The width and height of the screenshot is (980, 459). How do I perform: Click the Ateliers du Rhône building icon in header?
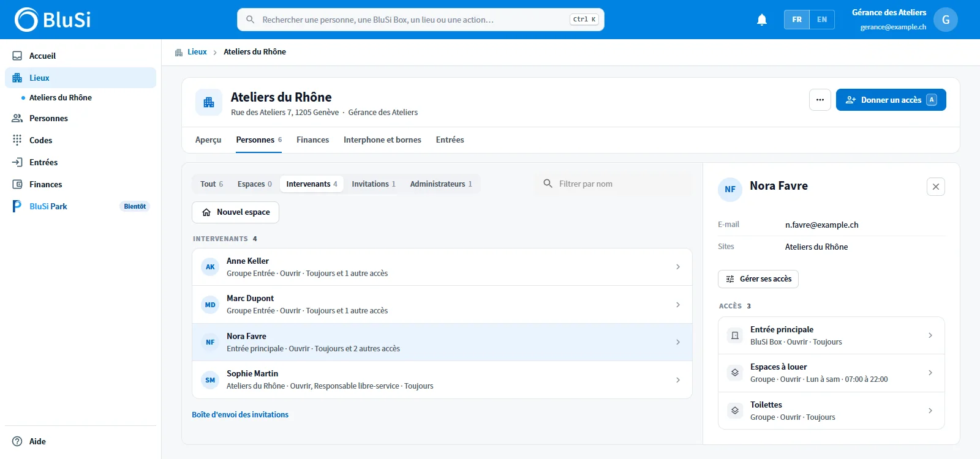tap(209, 102)
